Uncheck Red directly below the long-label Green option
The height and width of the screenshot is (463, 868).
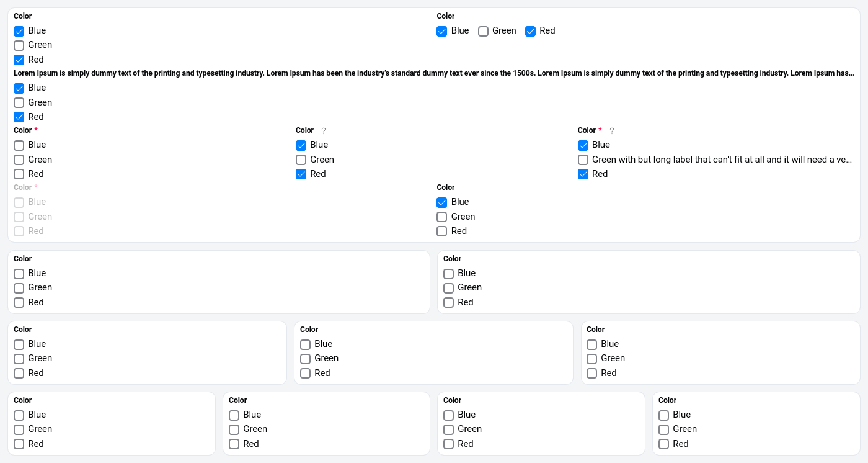(583, 174)
